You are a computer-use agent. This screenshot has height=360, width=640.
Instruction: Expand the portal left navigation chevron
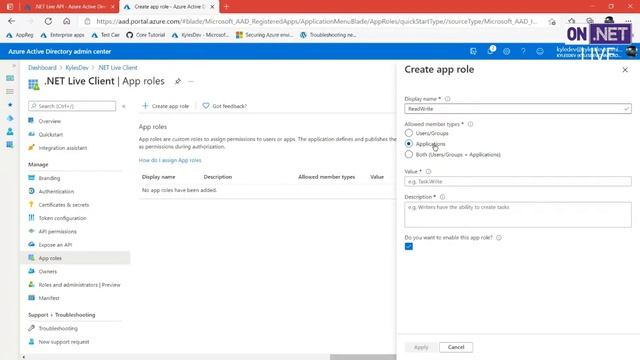tap(14, 66)
